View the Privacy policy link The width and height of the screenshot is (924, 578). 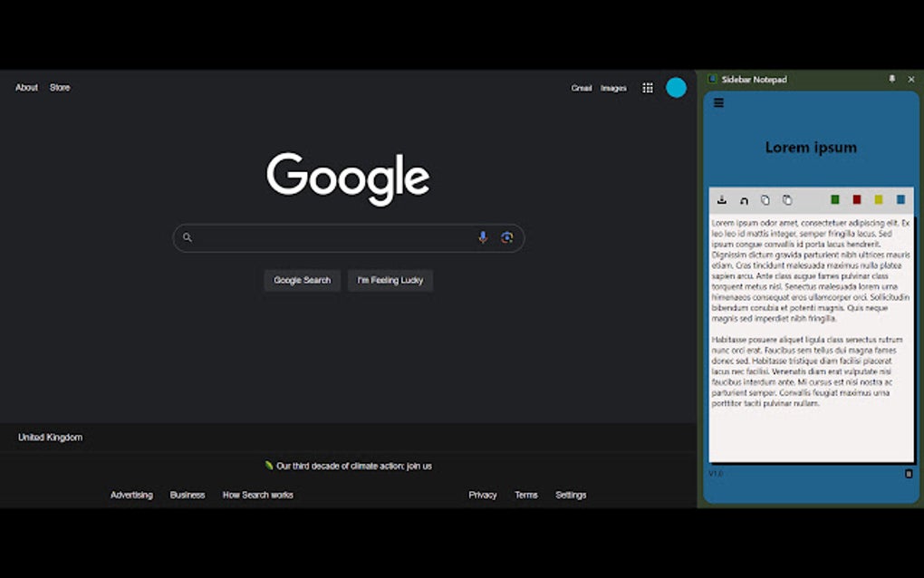click(482, 495)
